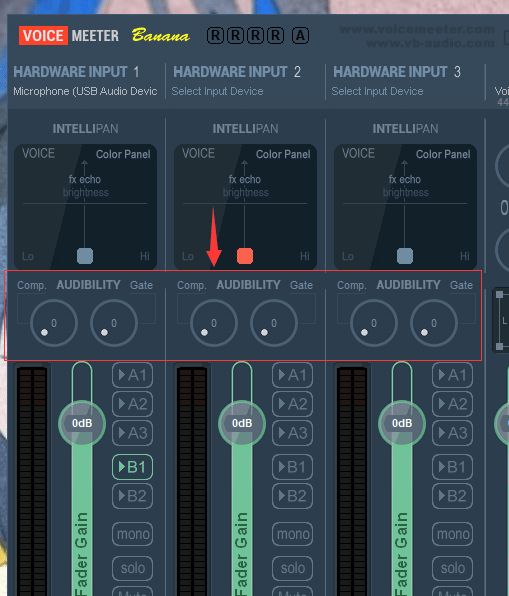Click the A icon in header
The width and height of the screenshot is (509, 596).
300,36
